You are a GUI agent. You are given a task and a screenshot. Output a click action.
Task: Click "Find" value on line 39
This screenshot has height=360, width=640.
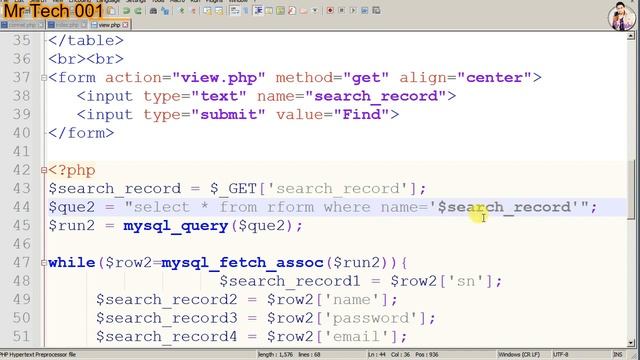[361, 114]
